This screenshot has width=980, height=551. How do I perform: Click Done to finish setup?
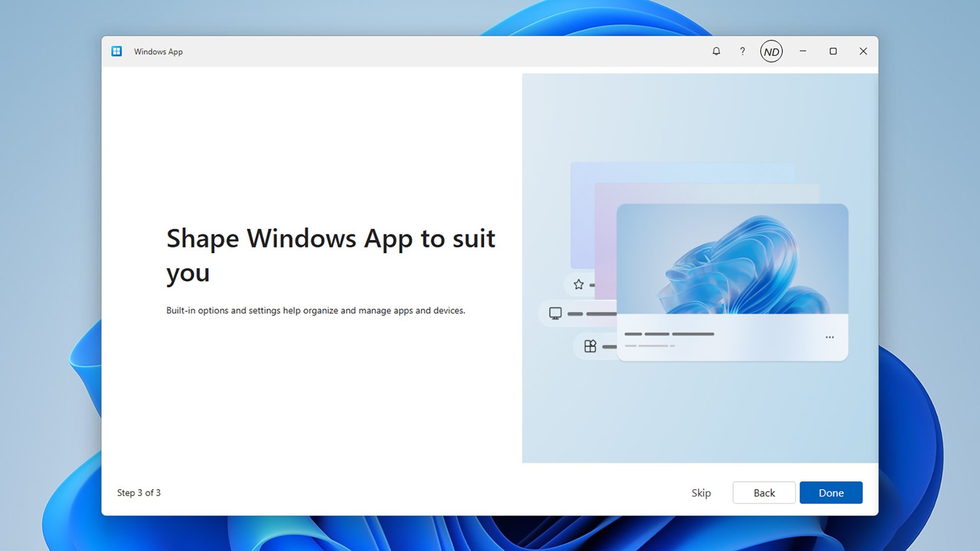click(831, 493)
